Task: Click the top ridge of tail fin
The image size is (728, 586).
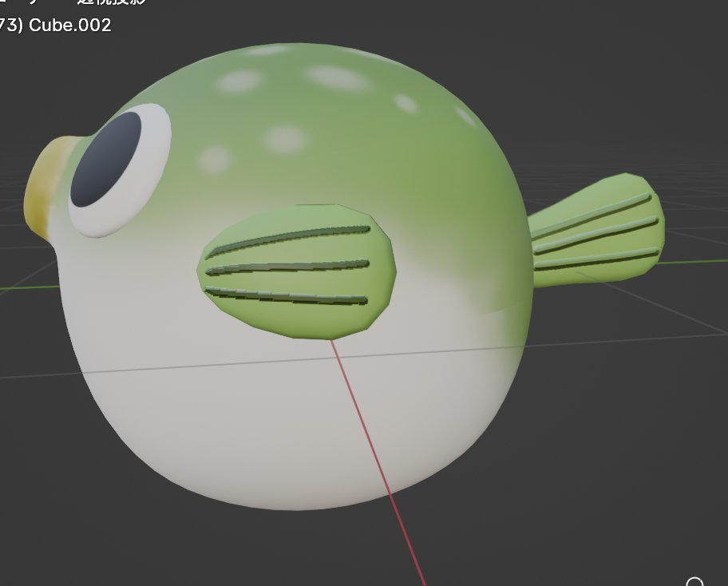Action: coord(591,214)
